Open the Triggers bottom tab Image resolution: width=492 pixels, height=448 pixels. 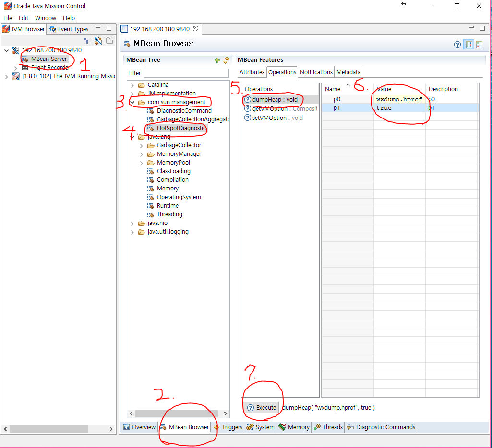(x=228, y=427)
